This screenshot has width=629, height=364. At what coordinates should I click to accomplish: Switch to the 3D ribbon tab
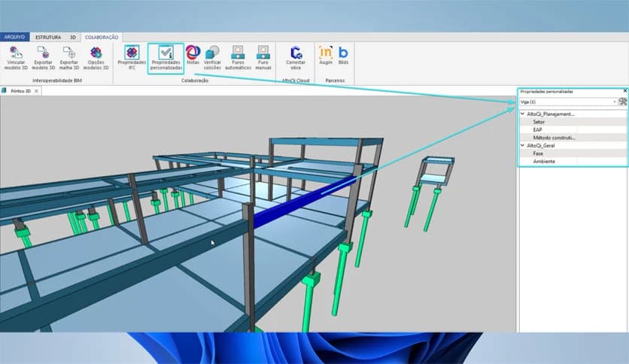(73, 38)
